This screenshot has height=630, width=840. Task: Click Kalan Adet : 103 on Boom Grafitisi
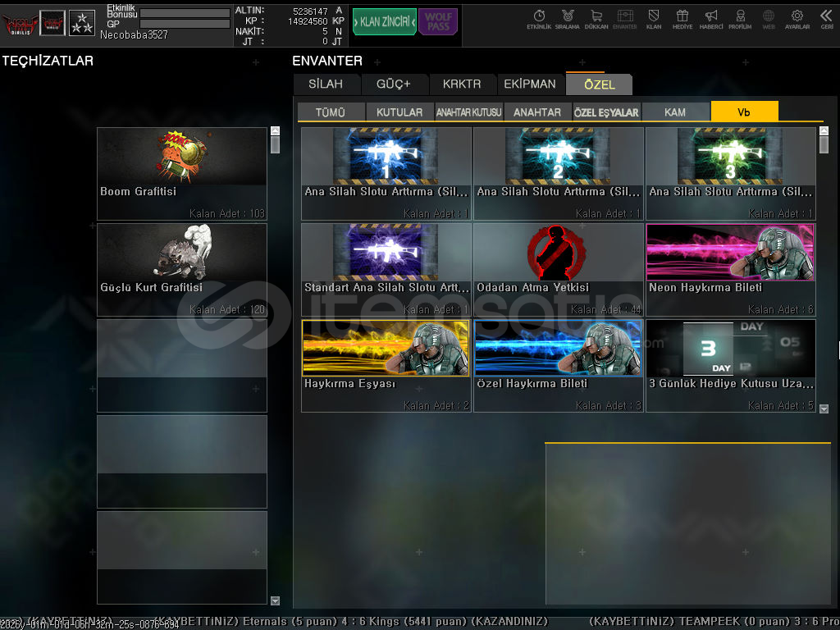pos(227,214)
